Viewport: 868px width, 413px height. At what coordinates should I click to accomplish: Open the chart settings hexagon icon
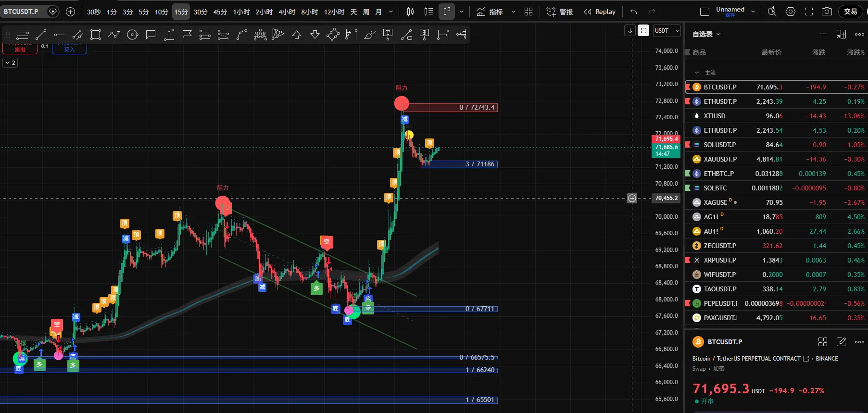tap(791, 12)
